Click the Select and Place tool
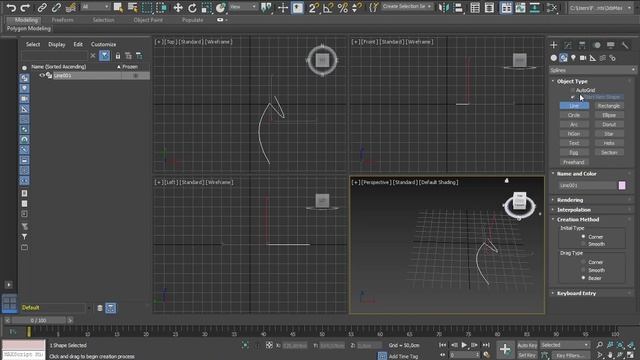Image resolution: width=640 pixels, height=360 pixels. point(221,7)
